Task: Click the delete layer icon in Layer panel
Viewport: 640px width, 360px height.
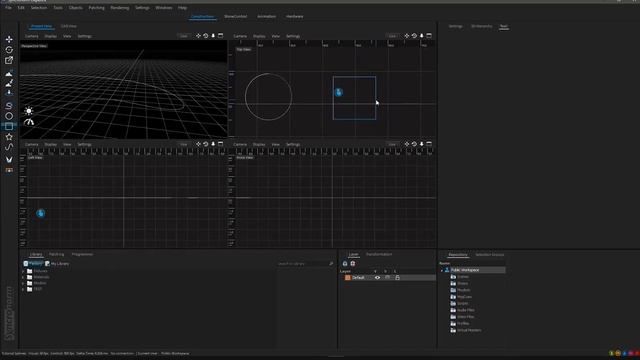Action: [x=353, y=264]
